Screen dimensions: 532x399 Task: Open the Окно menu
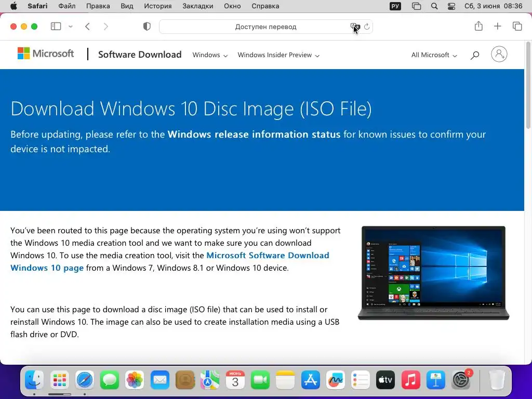pos(232,6)
